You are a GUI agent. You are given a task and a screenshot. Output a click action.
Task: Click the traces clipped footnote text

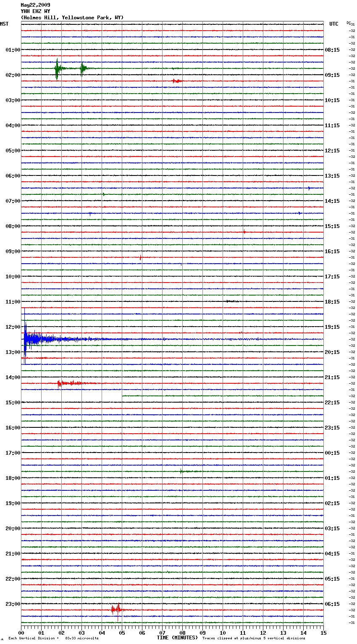254,638
